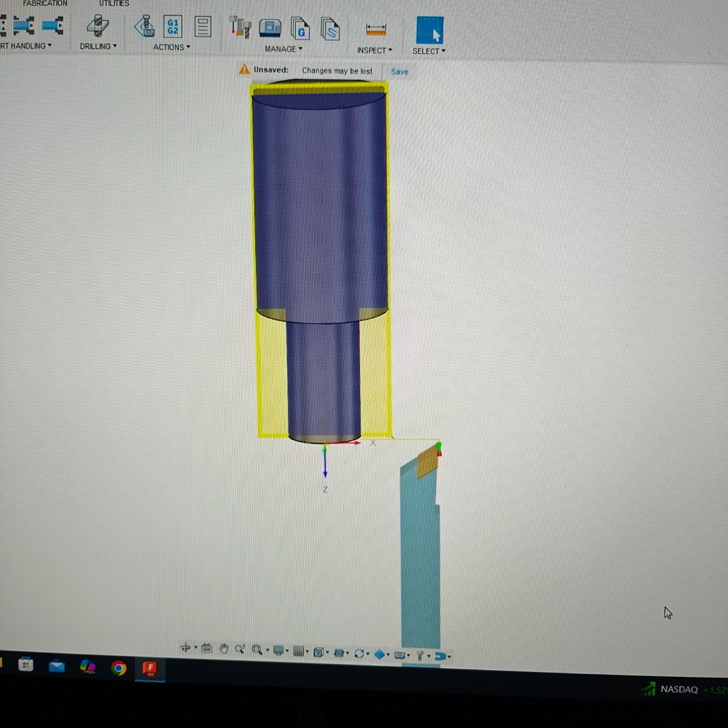Image resolution: width=728 pixels, height=728 pixels.
Task: Open Copilot app from the taskbar
Action: 88,667
